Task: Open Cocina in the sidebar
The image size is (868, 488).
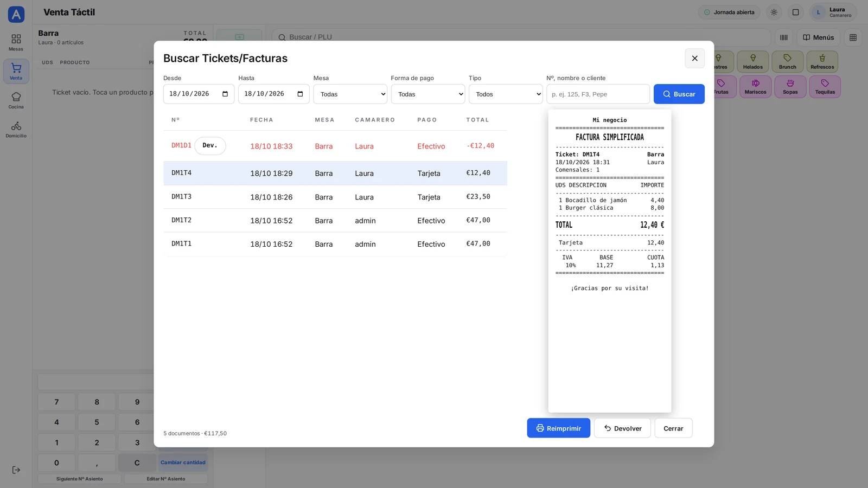Action: pos(16,100)
